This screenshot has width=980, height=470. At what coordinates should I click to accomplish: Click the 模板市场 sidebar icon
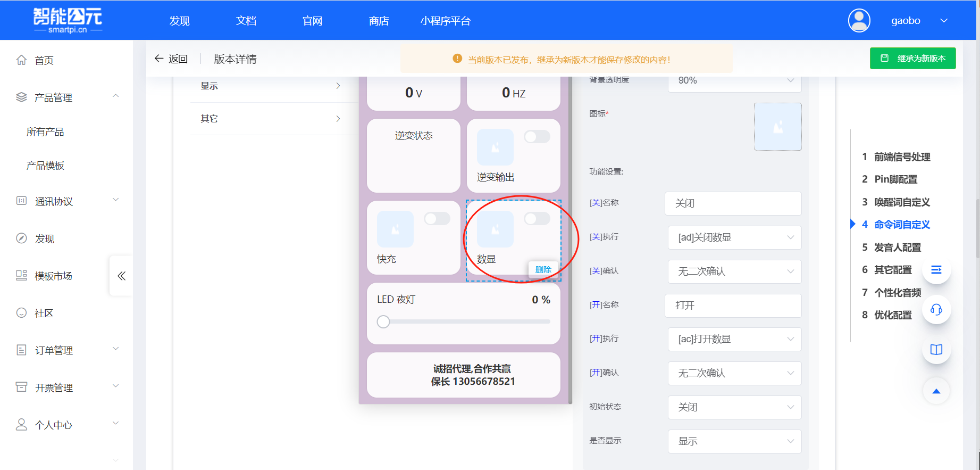[21, 276]
